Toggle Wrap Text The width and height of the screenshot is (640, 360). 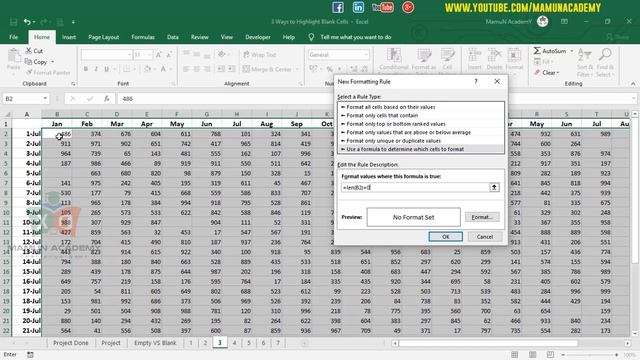[x=260, y=55]
